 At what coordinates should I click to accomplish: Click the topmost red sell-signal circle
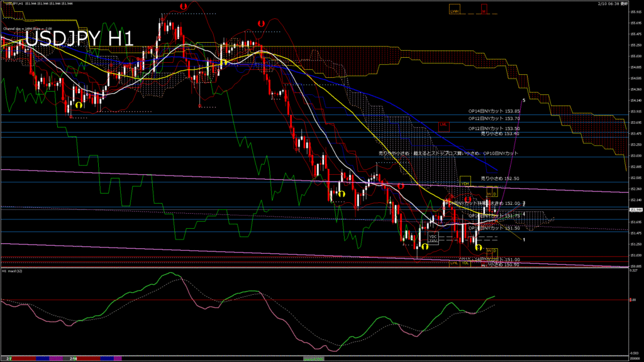[182, 6]
